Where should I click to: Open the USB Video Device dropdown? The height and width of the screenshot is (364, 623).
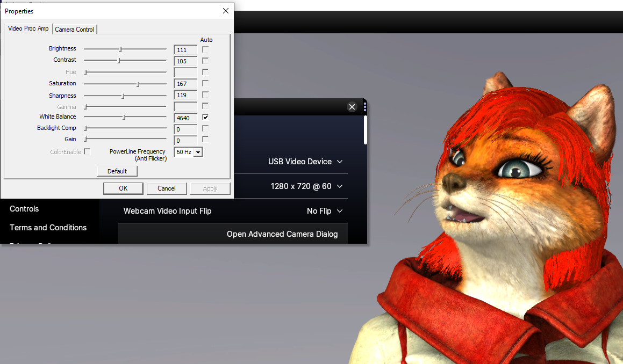click(x=305, y=162)
